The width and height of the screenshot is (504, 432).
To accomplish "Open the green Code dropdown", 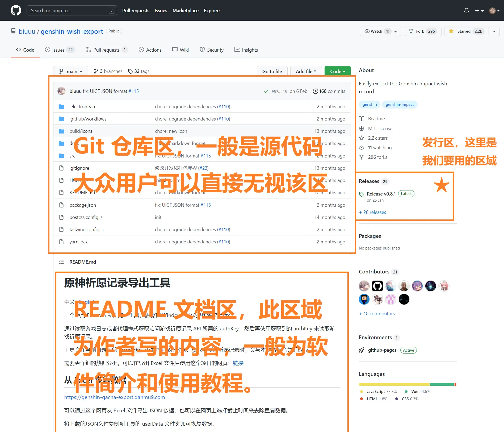I will (338, 71).
